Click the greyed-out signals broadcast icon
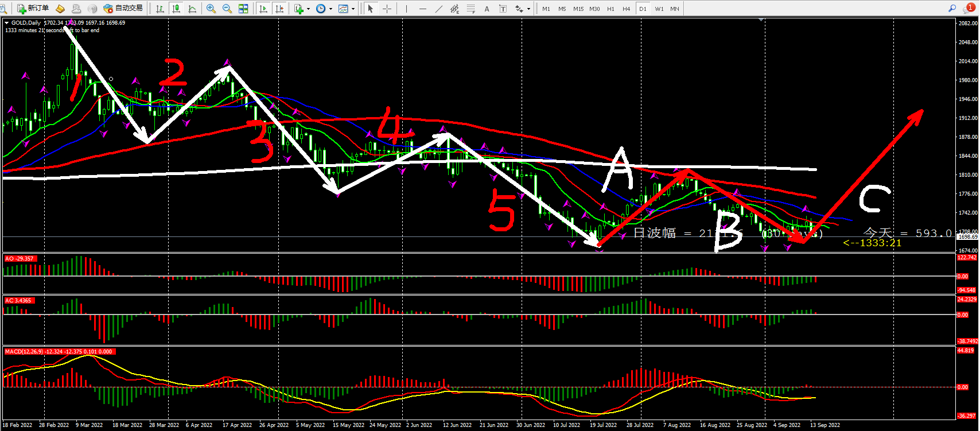 pos(92,9)
